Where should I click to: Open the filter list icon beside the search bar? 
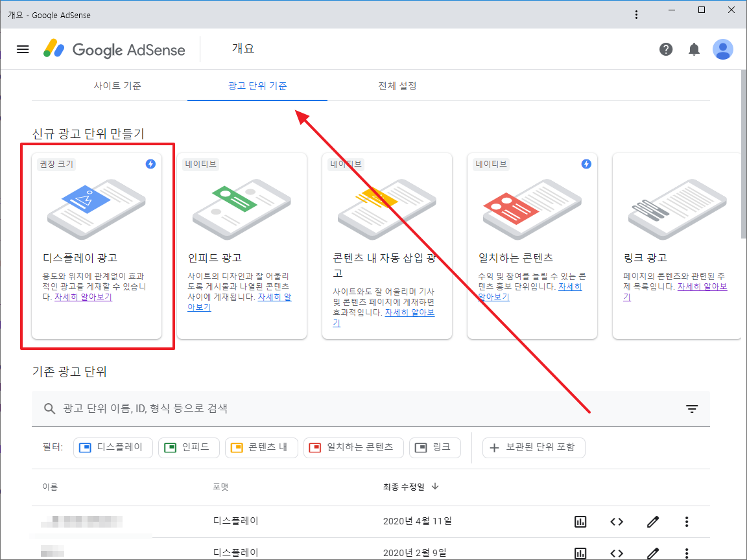pyautogui.click(x=692, y=408)
